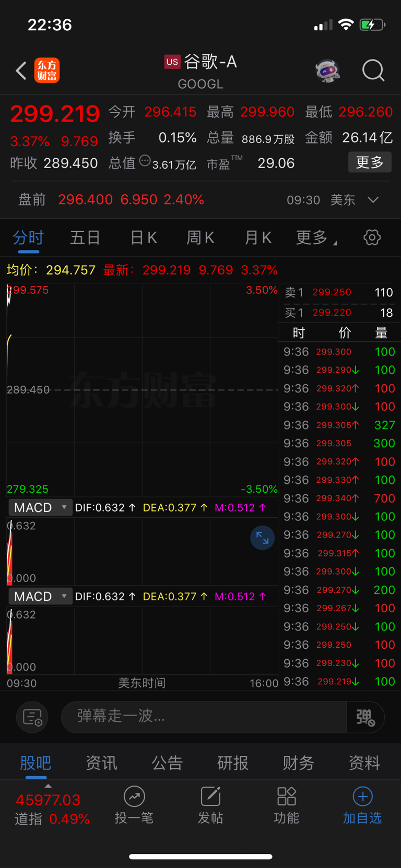Tap the large 299.219 current price
Screen dimensions: 401x868
(x=55, y=114)
